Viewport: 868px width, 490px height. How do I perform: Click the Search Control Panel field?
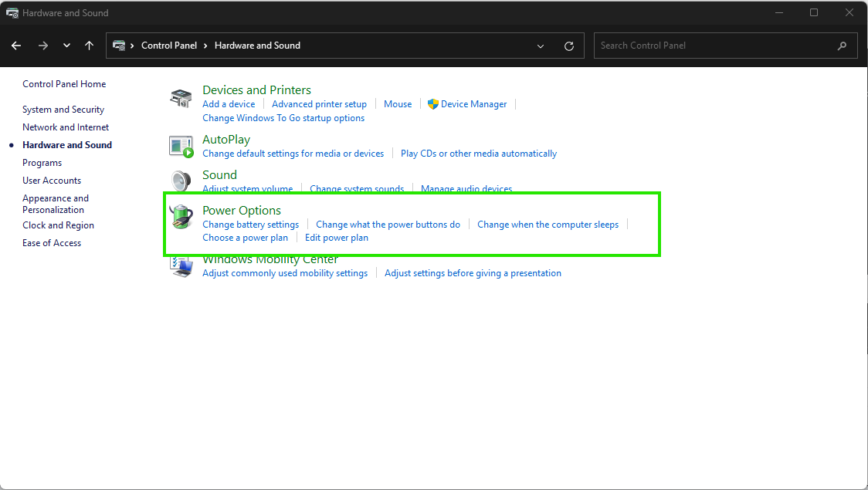pyautogui.click(x=725, y=46)
